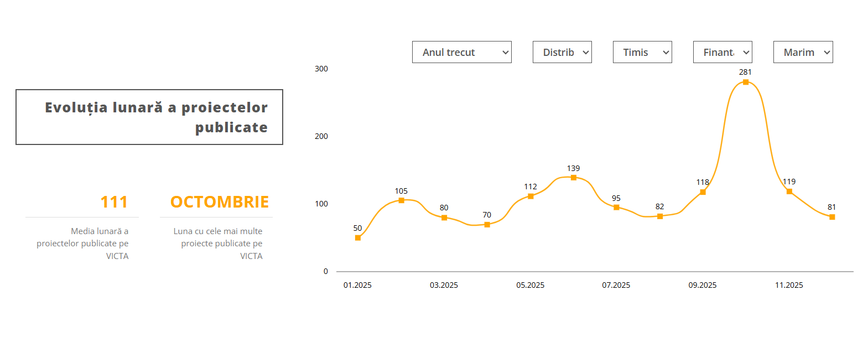The width and height of the screenshot is (868, 352).
Task: Open the "Timis" county dropdown
Action: [x=642, y=52]
